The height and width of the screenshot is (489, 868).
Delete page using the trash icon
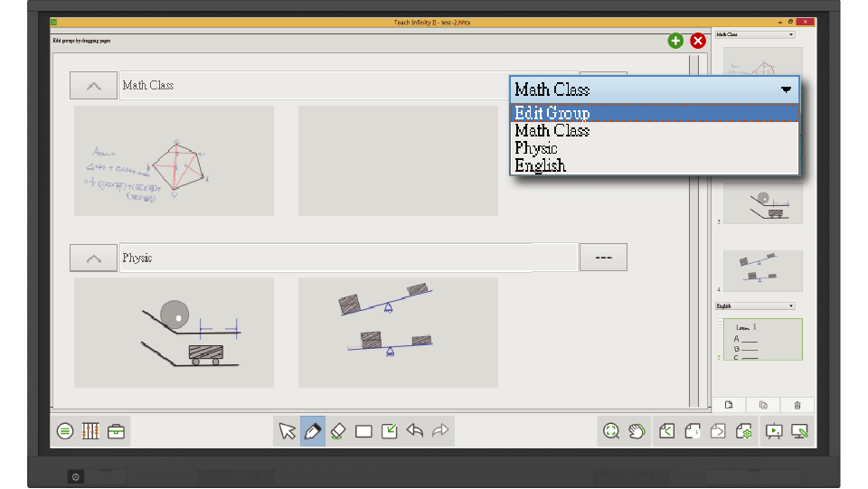point(797,405)
